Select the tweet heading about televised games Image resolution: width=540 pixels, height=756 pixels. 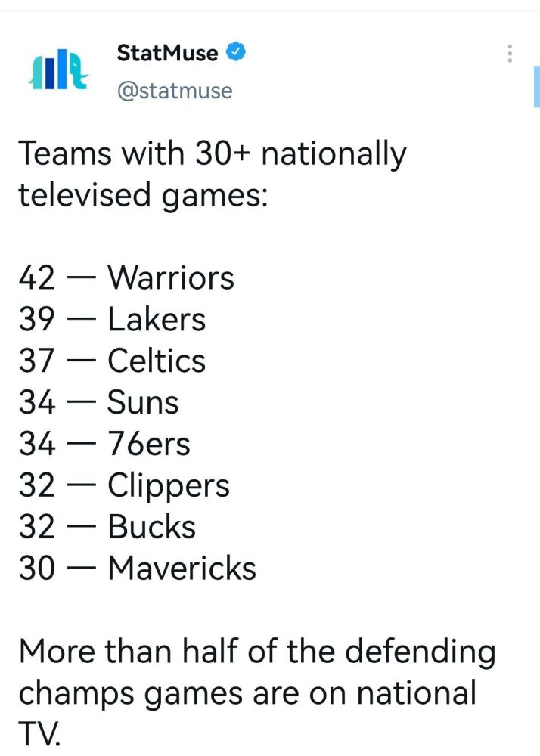212,174
